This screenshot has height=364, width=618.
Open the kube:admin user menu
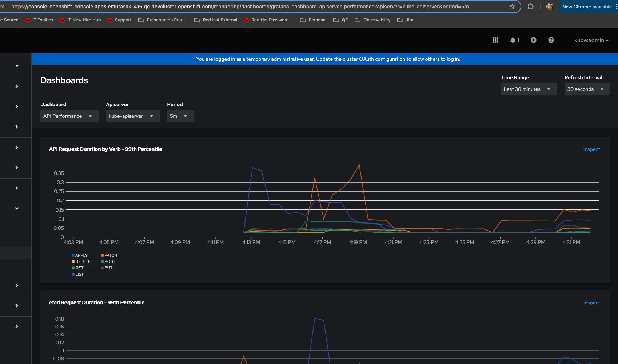click(x=591, y=40)
